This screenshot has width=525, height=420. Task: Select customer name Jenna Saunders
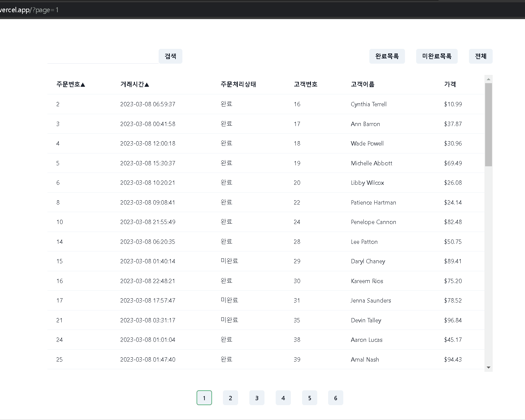pyautogui.click(x=371, y=301)
